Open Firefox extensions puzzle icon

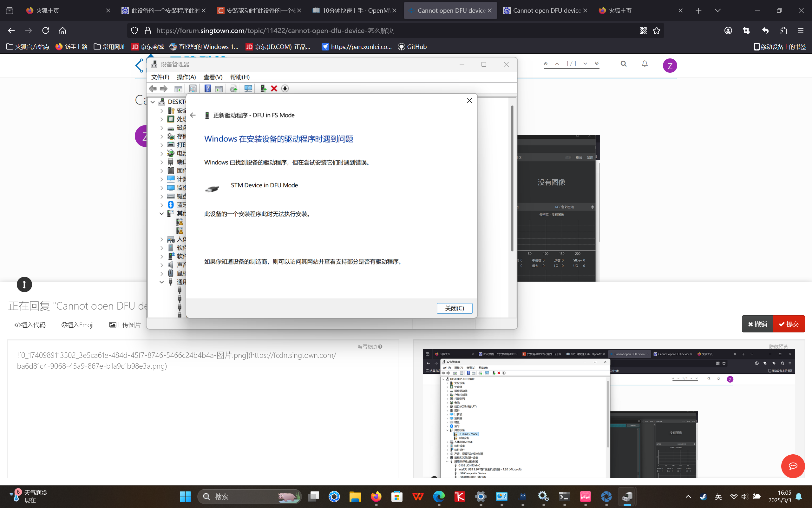click(x=783, y=30)
